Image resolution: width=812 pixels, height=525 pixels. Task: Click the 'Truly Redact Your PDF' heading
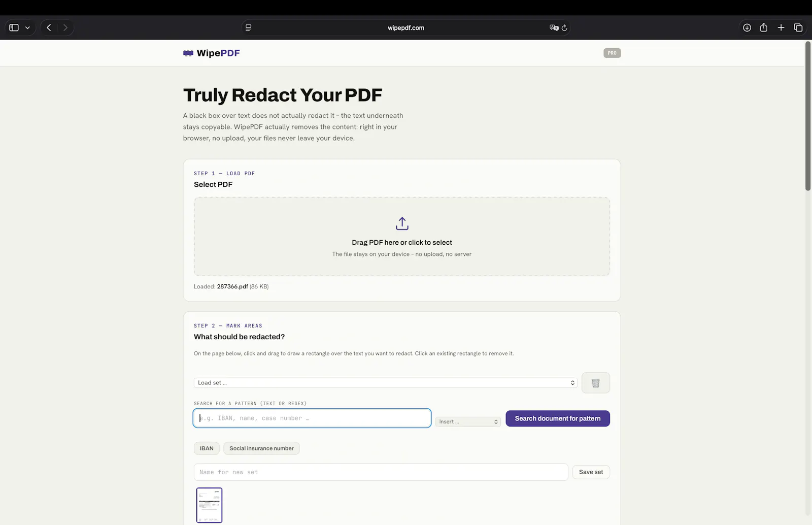[283, 95]
